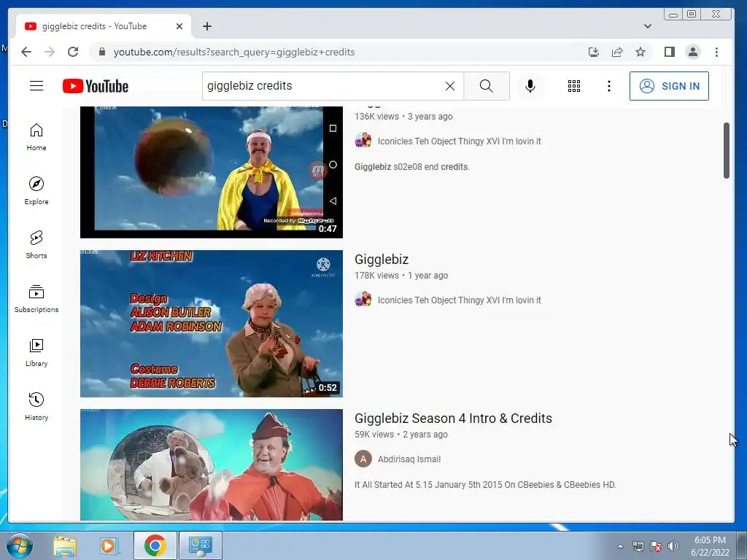747x560 pixels.
Task: Click the SIGN IN button
Action: pos(669,86)
